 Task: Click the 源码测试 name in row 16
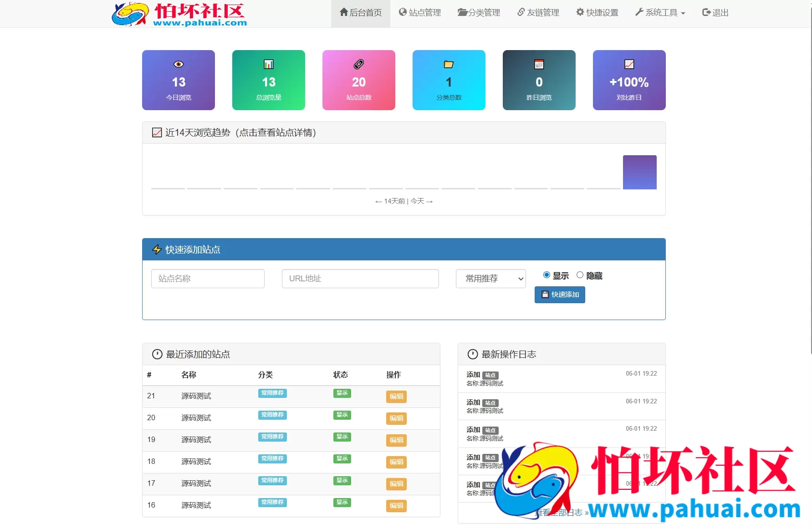pyautogui.click(x=196, y=505)
